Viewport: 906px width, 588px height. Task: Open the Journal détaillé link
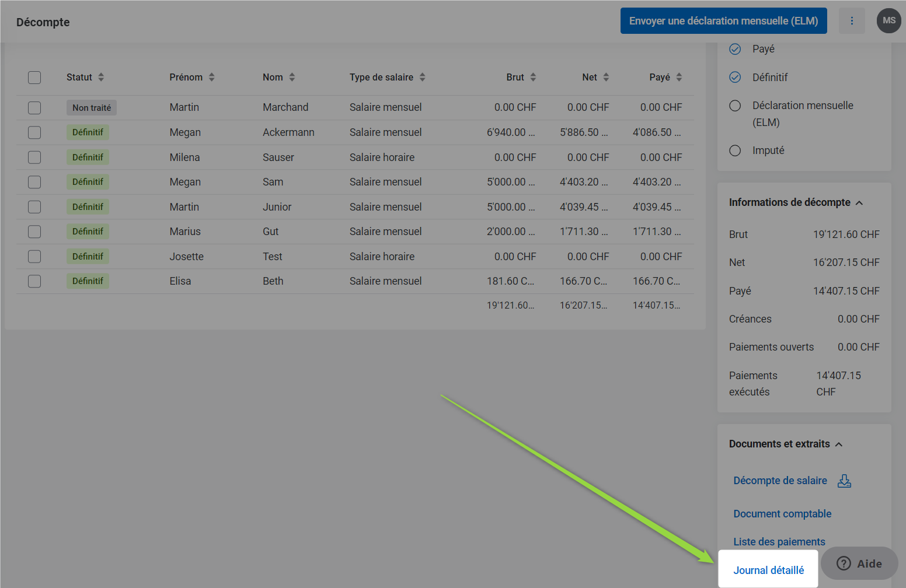click(x=768, y=570)
